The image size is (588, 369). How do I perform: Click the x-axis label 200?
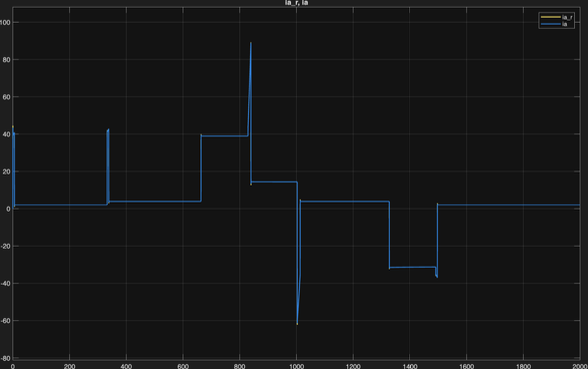point(69,366)
